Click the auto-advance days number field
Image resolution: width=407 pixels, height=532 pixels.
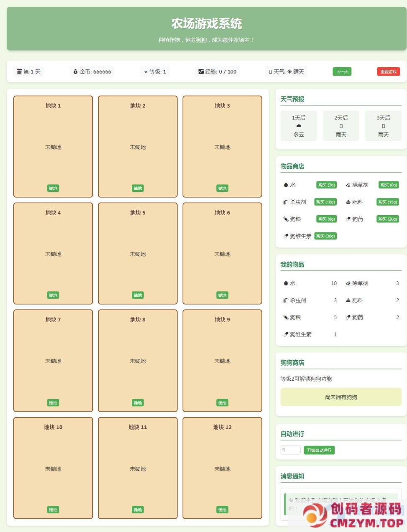coord(290,450)
